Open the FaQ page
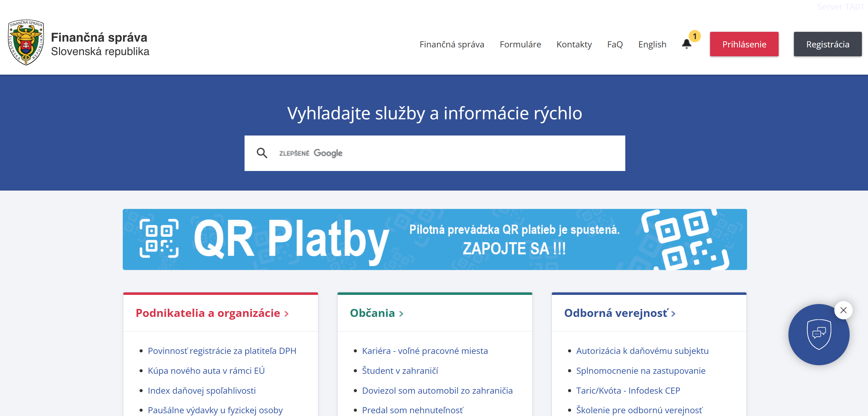The width and height of the screenshot is (868, 416). (x=615, y=44)
